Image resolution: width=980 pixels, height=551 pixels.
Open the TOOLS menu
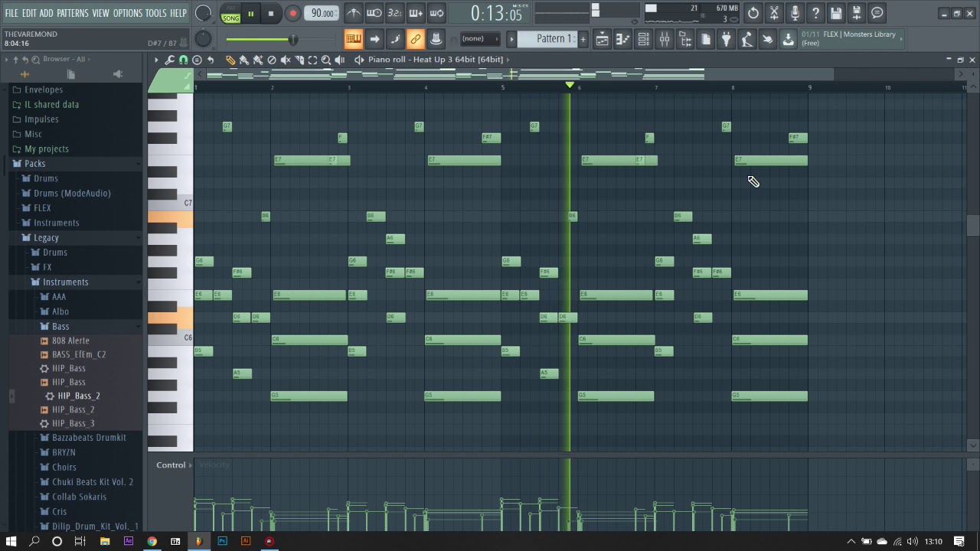pos(156,13)
